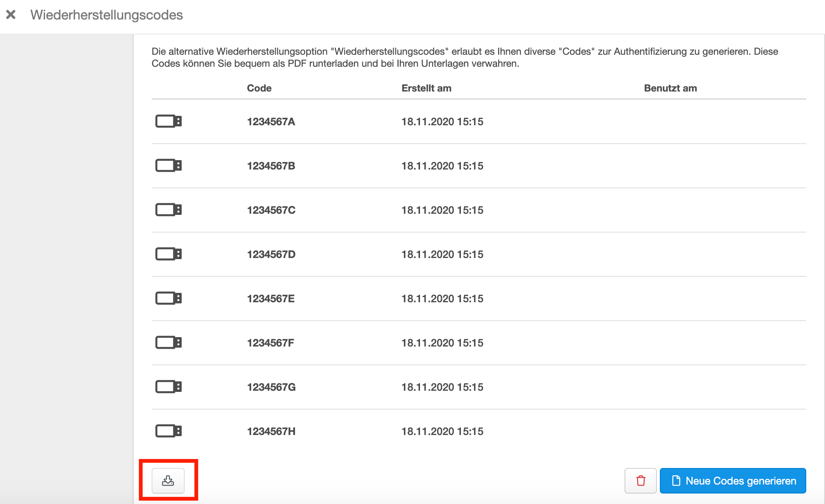Viewport: 825px width, 504px height.
Task: Click the Code column header
Action: click(259, 88)
